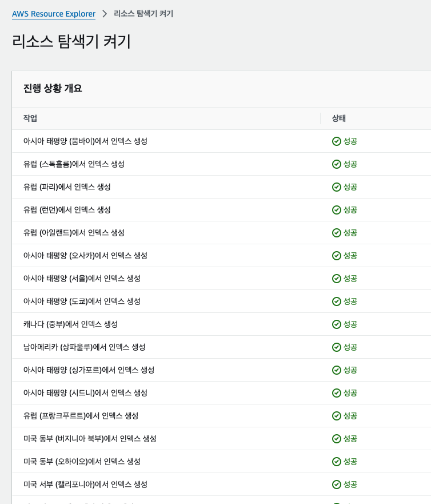This screenshot has height=504, width=431.
Task: Click the 버지니아 북부 index creation text
Action: click(90, 439)
